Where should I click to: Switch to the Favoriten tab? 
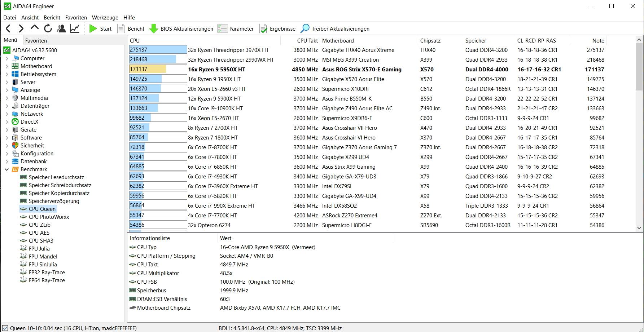[36, 40]
